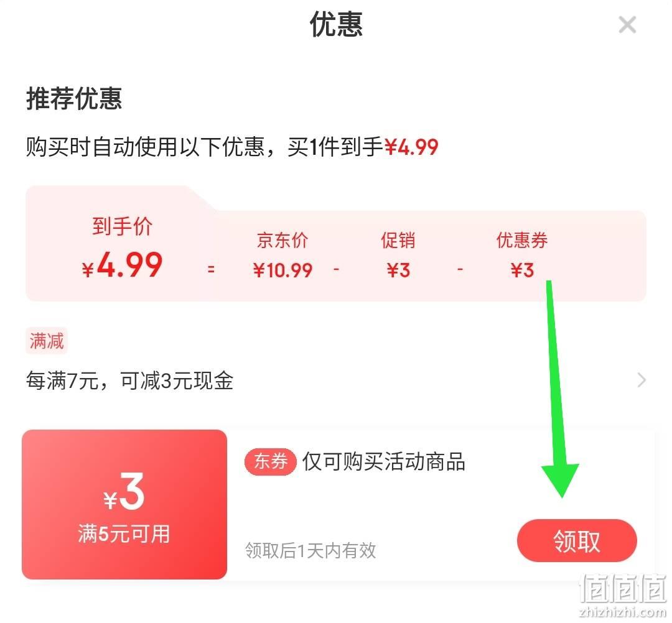
Task: Tap the 满5元可用 condition on the coupon
Action: click(x=124, y=534)
